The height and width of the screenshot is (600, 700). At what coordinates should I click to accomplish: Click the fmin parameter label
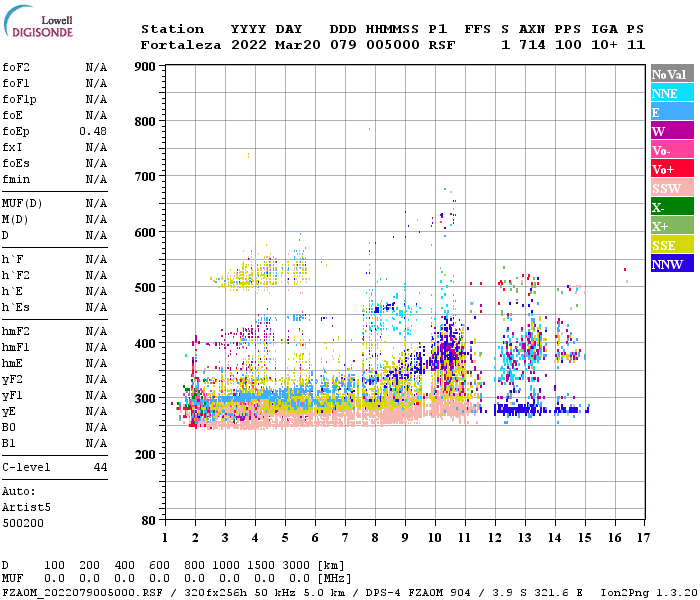pyautogui.click(x=16, y=179)
